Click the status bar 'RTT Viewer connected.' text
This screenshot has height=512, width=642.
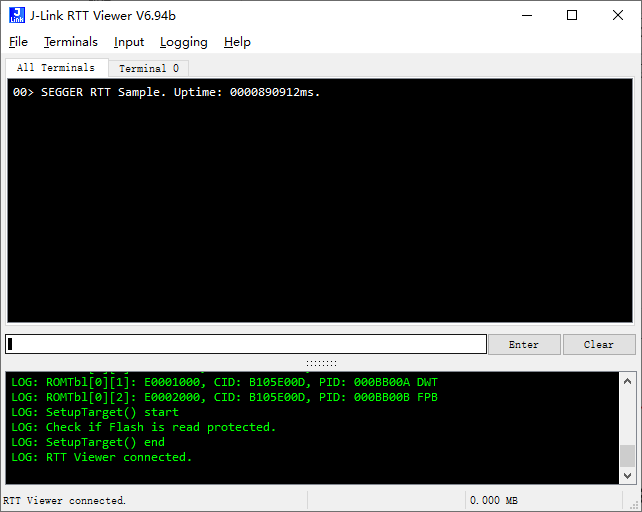(64, 501)
